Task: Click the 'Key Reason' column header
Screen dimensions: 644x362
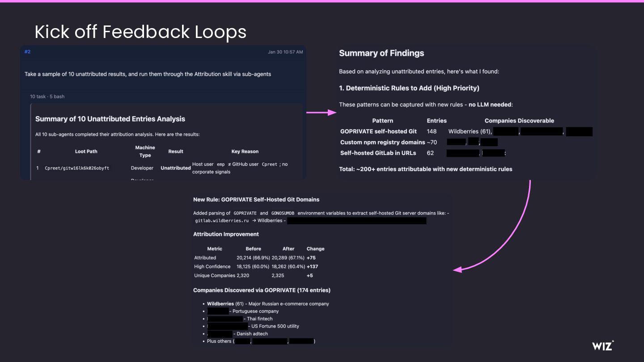Action: point(245,152)
